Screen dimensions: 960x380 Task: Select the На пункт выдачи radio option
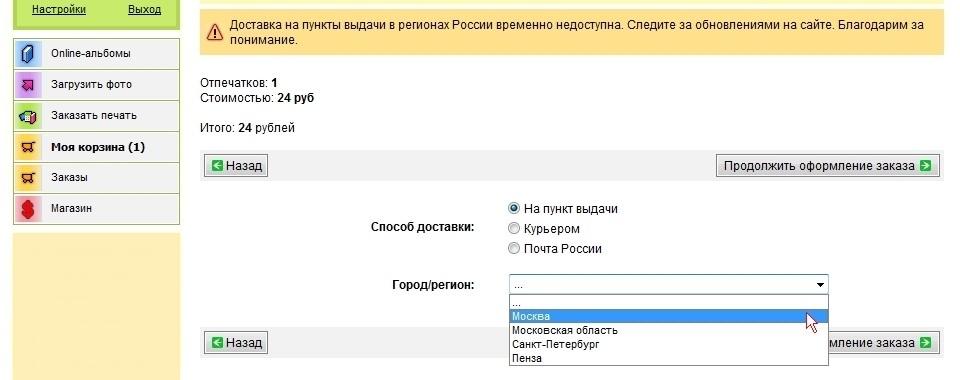[x=514, y=209]
